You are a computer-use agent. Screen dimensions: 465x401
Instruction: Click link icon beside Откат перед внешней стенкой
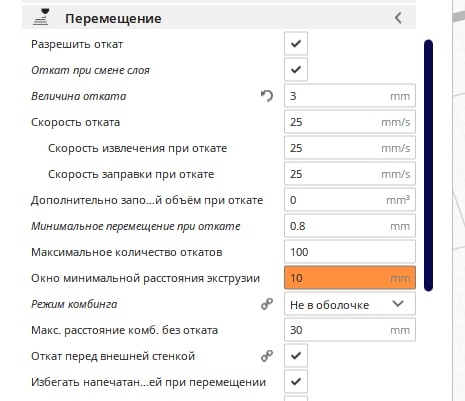point(267,356)
